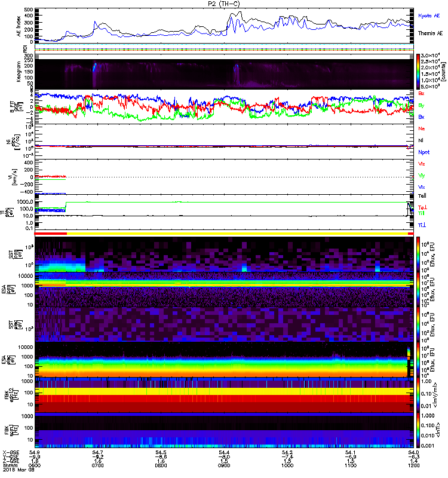This screenshot has width=448, height=478.
Task: Select the blue Kyoto AE legend label
Action: (429, 16)
